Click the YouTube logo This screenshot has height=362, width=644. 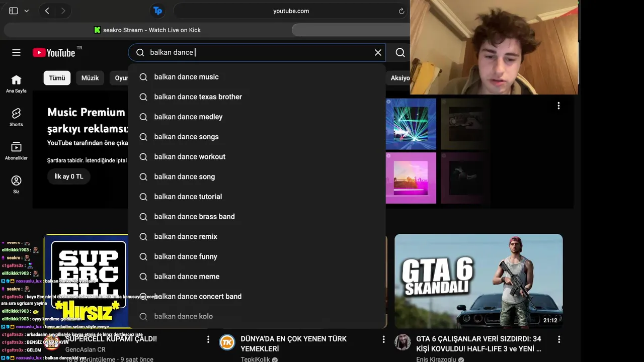point(54,52)
